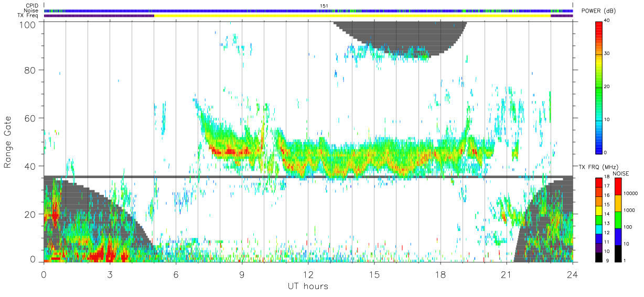Click the x-axis tick label 15
The image size is (644, 297).
coord(374,274)
